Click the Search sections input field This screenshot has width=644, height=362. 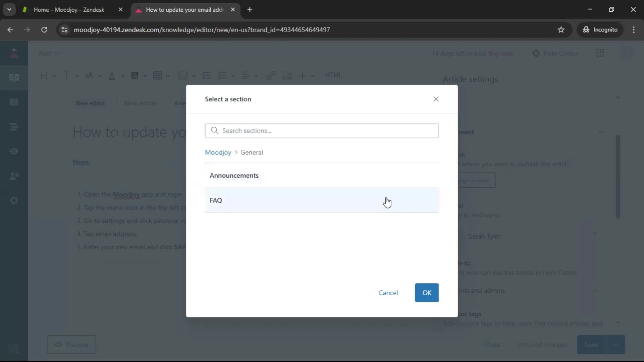(x=322, y=130)
